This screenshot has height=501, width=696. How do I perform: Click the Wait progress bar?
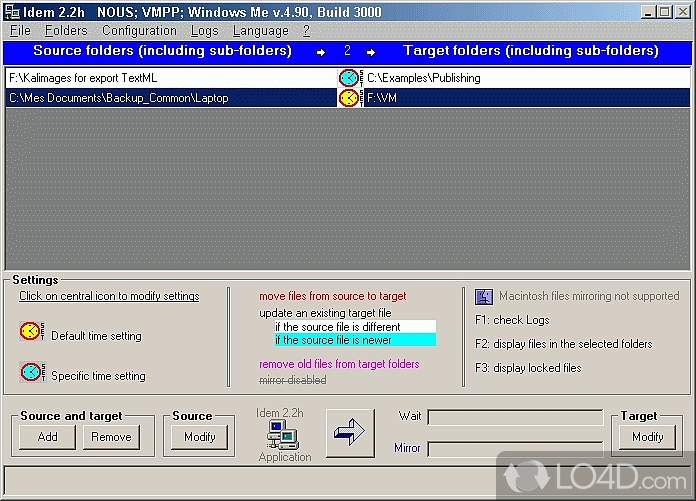click(x=515, y=417)
